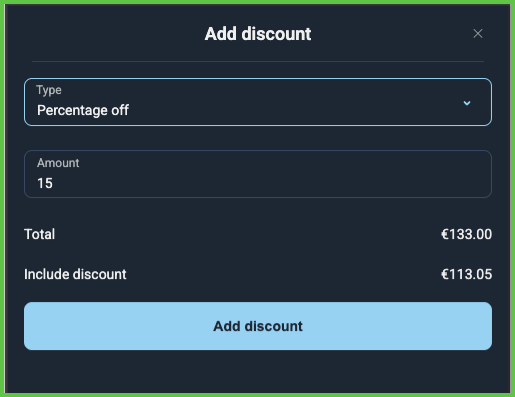Image resolution: width=515 pixels, height=397 pixels.
Task: Click empty space right of value 15
Action: tap(267, 183)
